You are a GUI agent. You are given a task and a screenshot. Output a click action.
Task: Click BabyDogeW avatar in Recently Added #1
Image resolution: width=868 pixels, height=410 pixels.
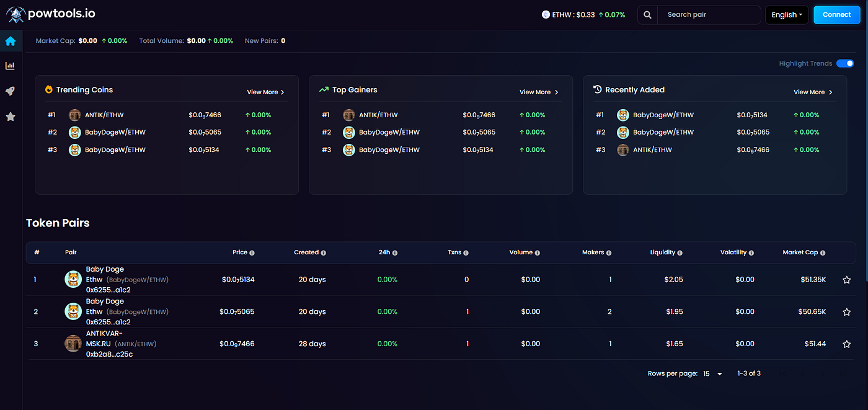[x=623, y=115]
